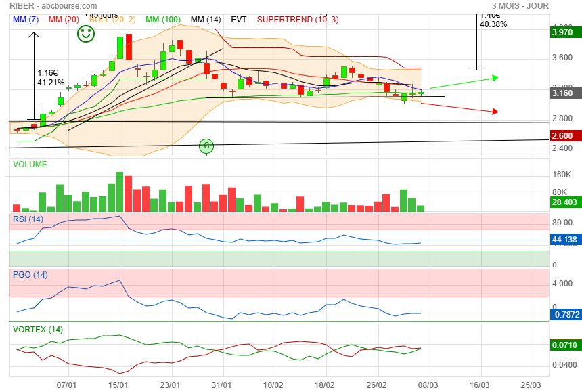The image size is (582, 392).
Task: Click the green circled C event marker
Action: 207,146
